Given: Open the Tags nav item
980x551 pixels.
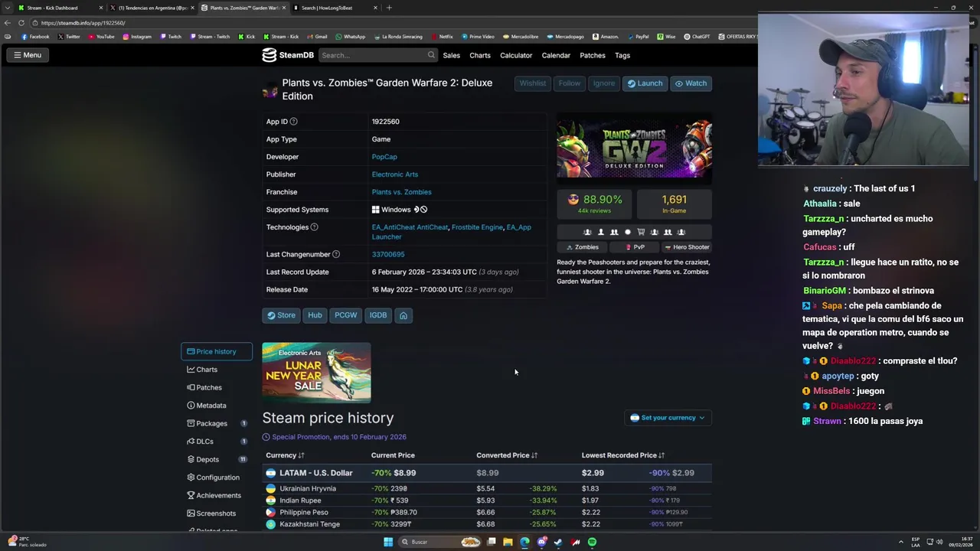Looking at the screenshot, I should pos(622,55).
